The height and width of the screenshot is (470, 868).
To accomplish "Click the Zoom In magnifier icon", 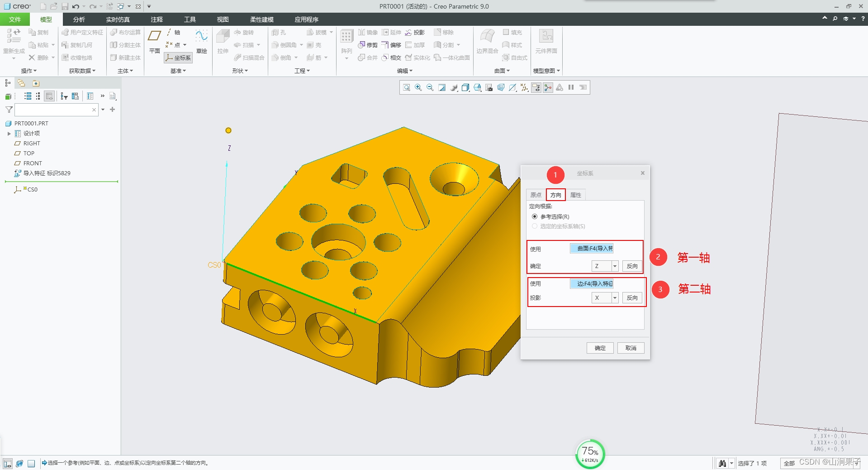I will [418, 87].
